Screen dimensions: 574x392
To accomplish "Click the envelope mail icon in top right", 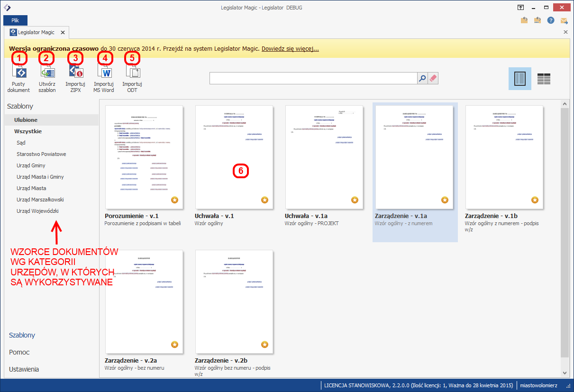I will click(x=564, y=20).
